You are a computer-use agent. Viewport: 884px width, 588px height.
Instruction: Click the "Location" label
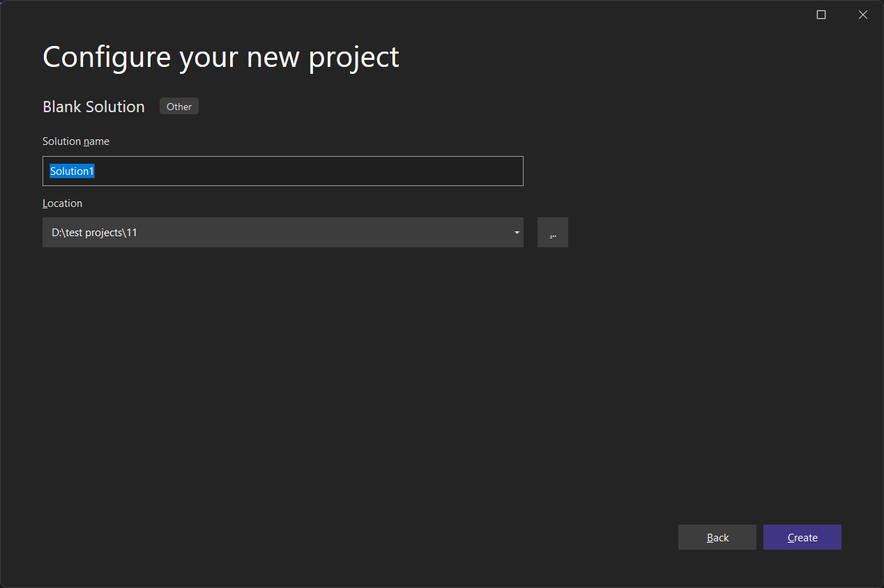62,203
